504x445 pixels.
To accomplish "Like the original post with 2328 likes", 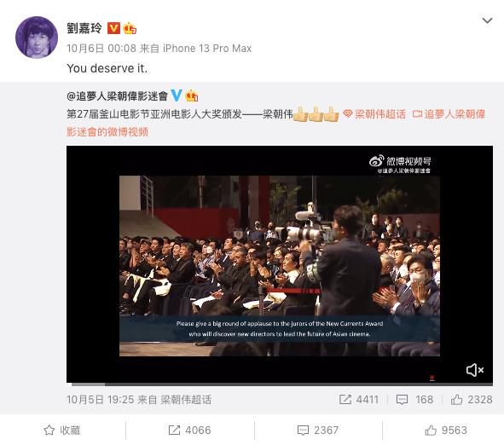I will [x=472, y=399].
